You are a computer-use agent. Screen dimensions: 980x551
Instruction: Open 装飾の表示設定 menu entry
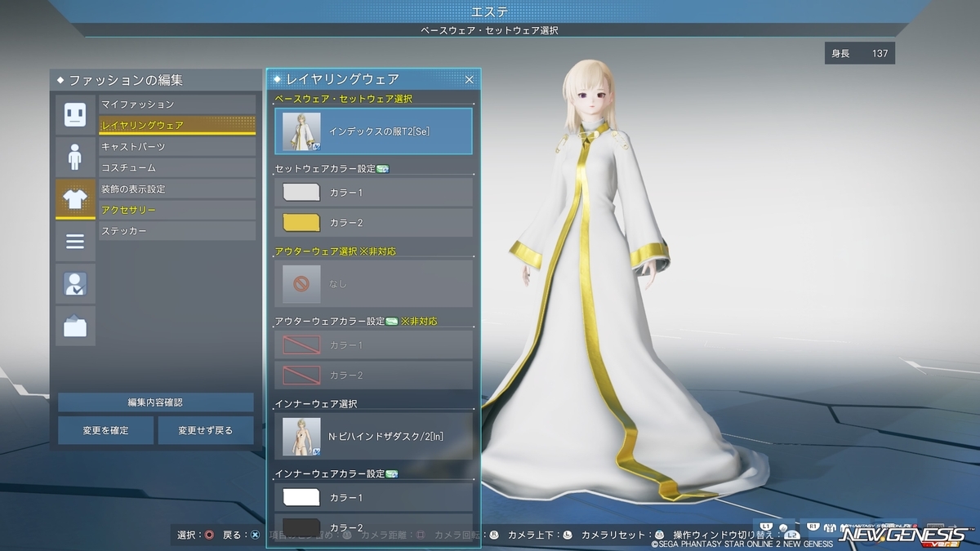pos(177,189)
